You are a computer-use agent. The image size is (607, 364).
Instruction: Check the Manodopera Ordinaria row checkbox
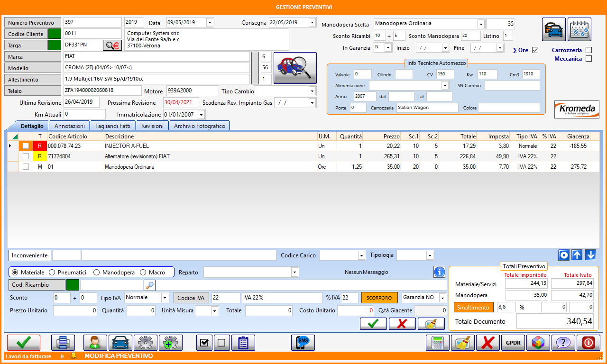26,167
